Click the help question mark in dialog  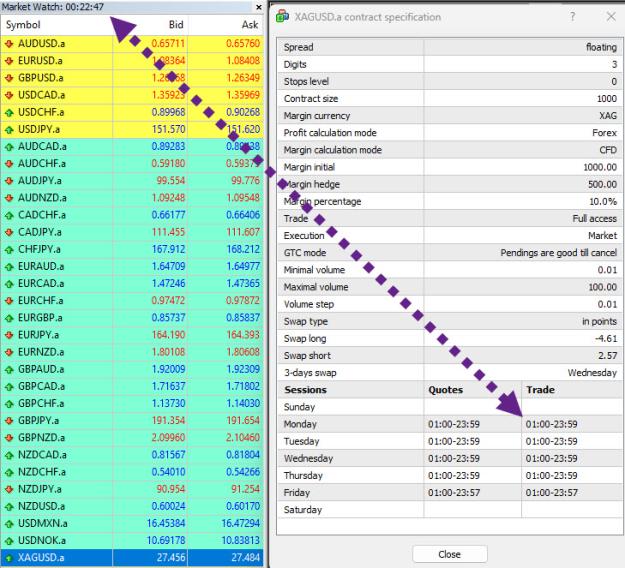pos(572,16)
